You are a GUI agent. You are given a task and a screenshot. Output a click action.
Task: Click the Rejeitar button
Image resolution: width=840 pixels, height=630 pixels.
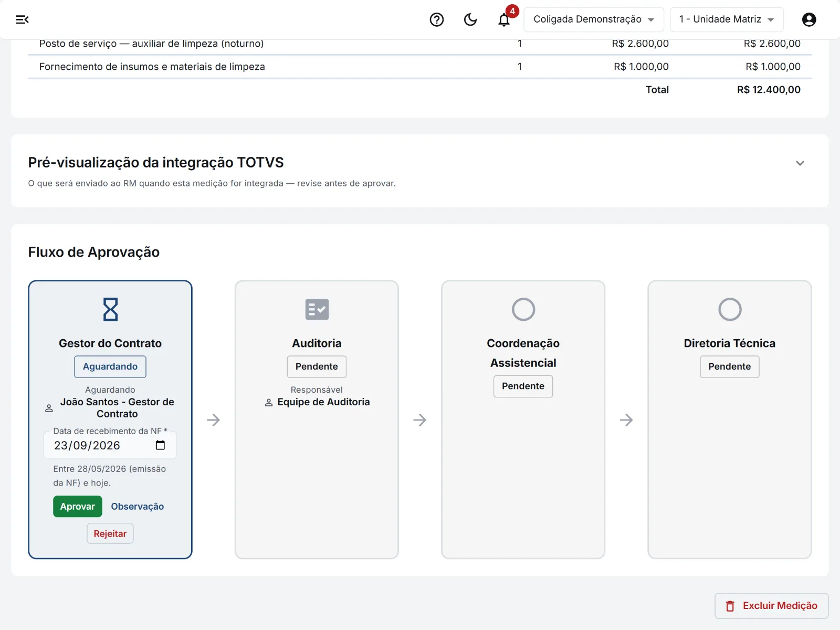tap(110, 534)
